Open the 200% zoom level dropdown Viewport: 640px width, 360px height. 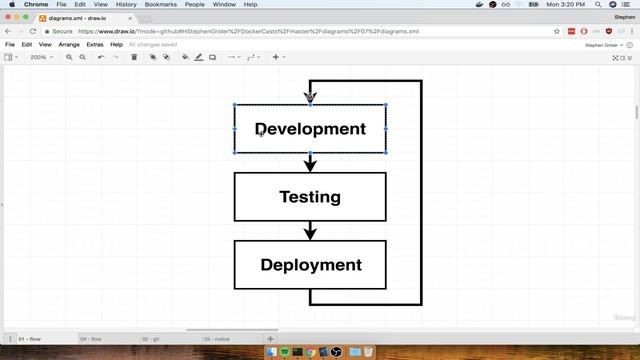click(42, 58)
